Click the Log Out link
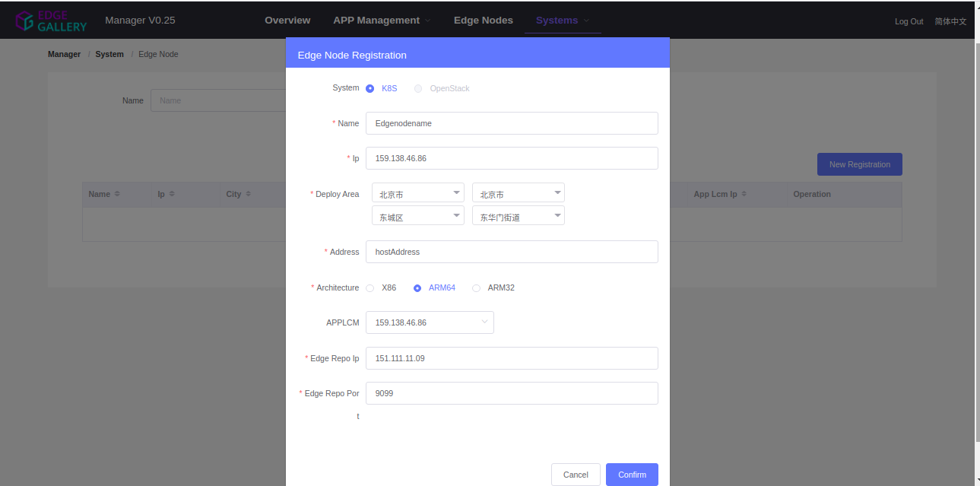 tap(909, 21)
